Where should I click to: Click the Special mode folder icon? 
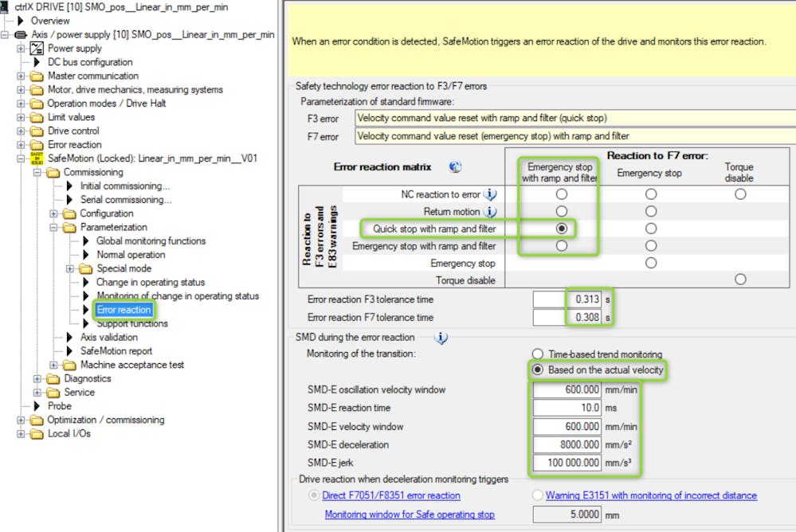coord(85,268)
